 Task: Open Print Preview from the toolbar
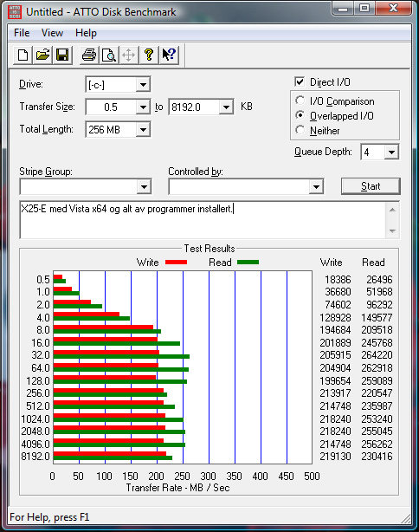click(x=109, y=55)
